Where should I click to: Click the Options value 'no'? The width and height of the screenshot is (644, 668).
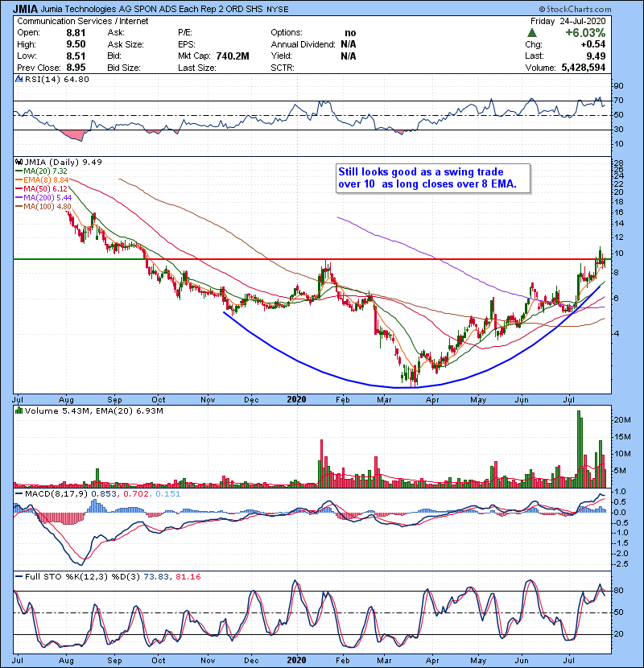coord(350,33)
